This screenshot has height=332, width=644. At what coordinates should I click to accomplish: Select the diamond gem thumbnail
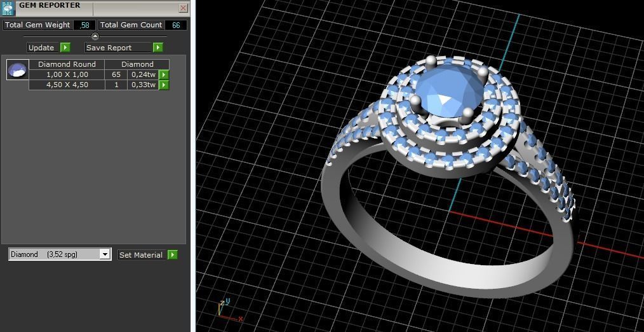pos(18,69)
